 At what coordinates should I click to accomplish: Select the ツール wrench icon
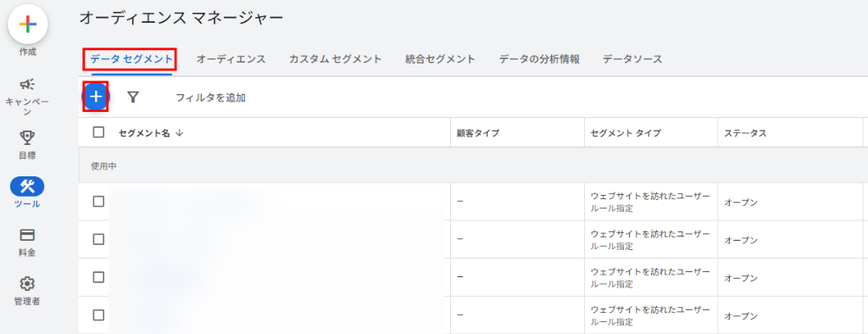click(27, 186)
